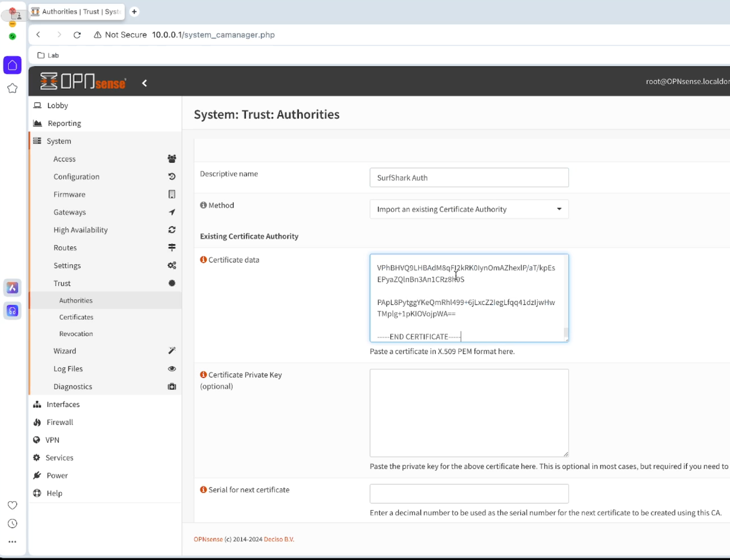Collapse the System menu section
Image resolution: width=730 pixels, height=560 pixels.
[59, 141]
